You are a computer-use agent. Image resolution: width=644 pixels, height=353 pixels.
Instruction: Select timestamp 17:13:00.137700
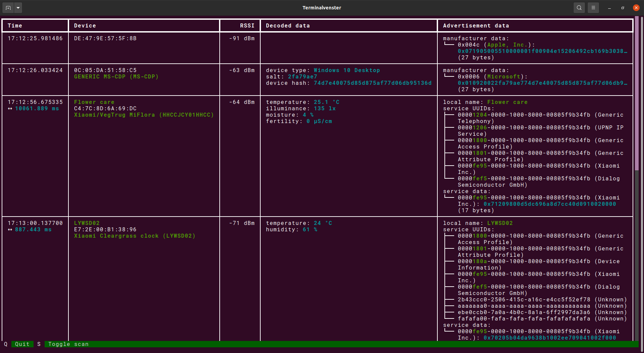pos(35,223)
